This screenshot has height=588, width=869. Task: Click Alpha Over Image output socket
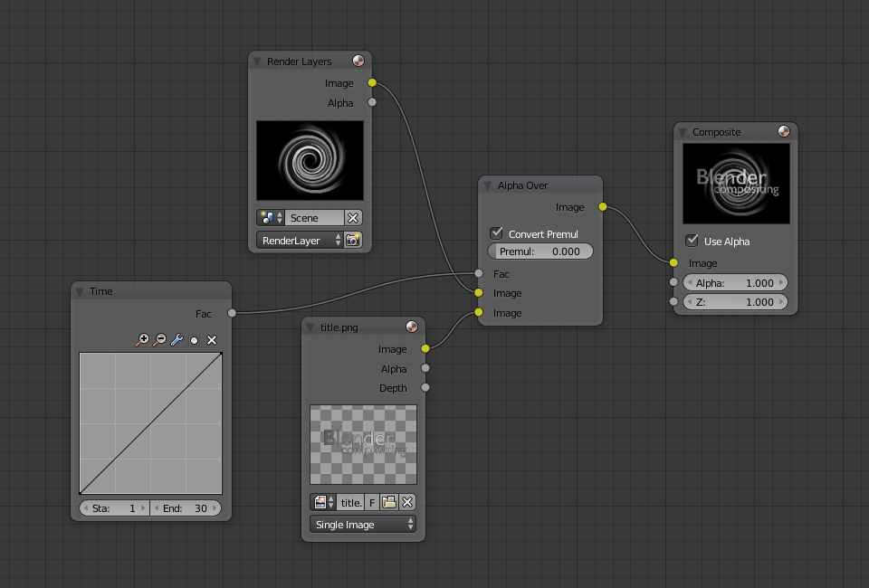click(603, 206)
